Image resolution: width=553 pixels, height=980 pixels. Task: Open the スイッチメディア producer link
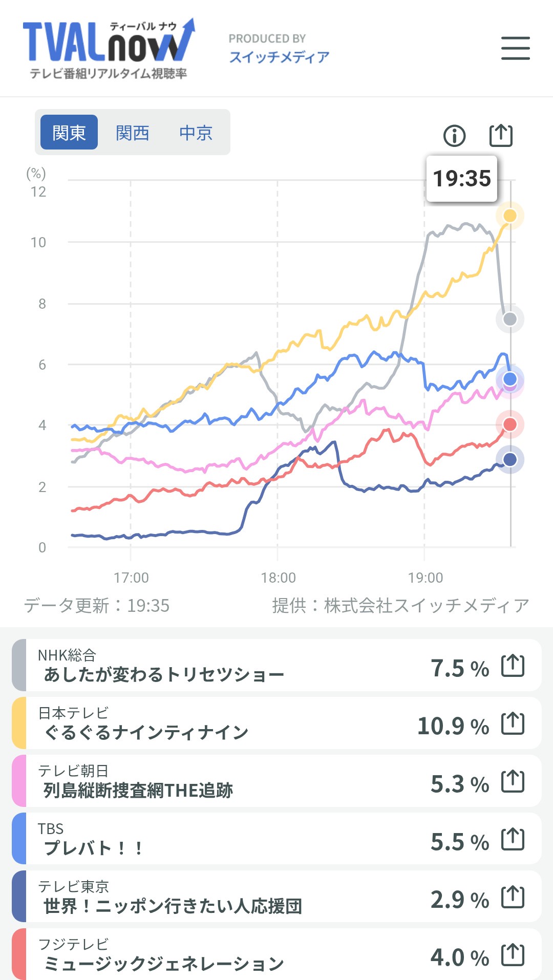(x=279, y=57)
